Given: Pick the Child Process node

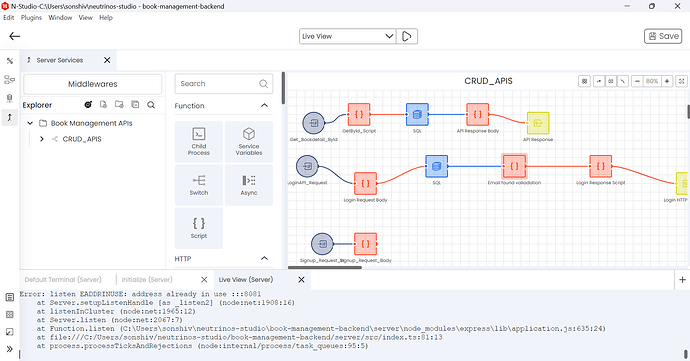Looking at the screenshot, I should point(199,142).
